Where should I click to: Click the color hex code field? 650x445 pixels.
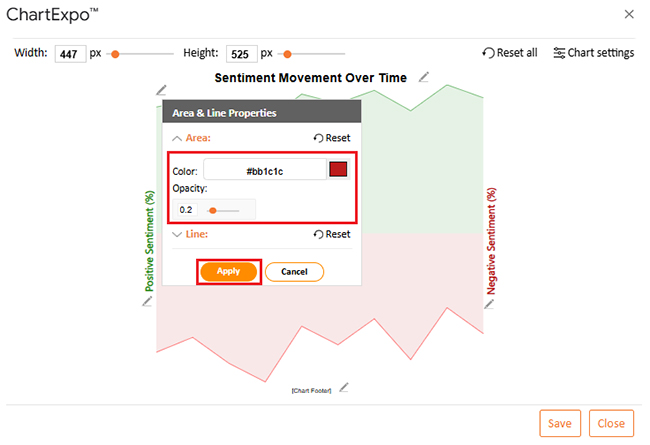coord(265,170)
